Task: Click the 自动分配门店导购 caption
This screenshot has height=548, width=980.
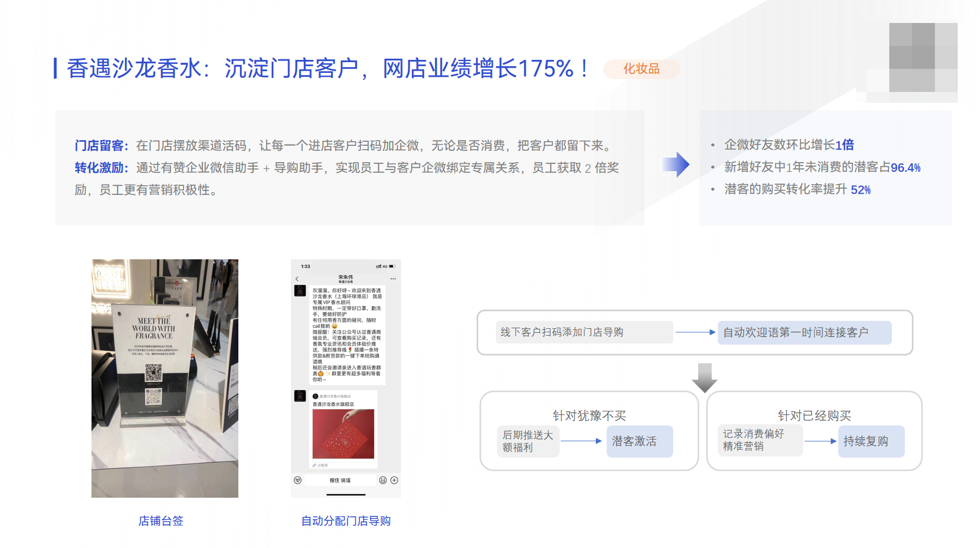Action: tap(346, 521)
